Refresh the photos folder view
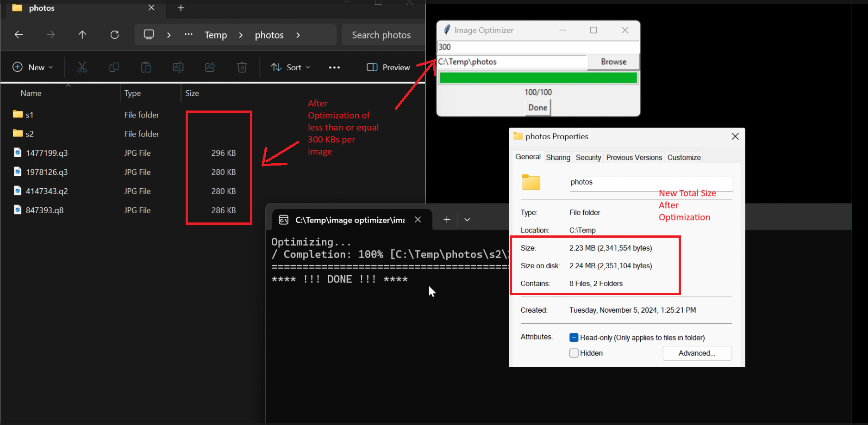 (114, 35)
